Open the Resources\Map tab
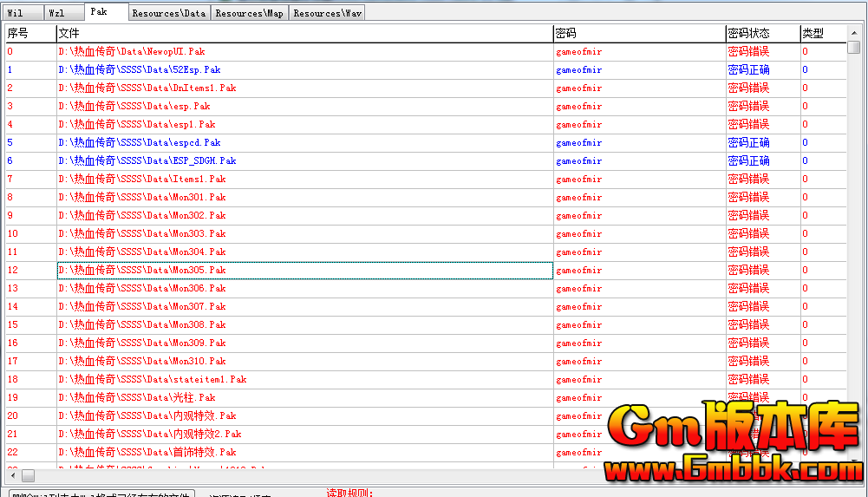 (249, 13)
